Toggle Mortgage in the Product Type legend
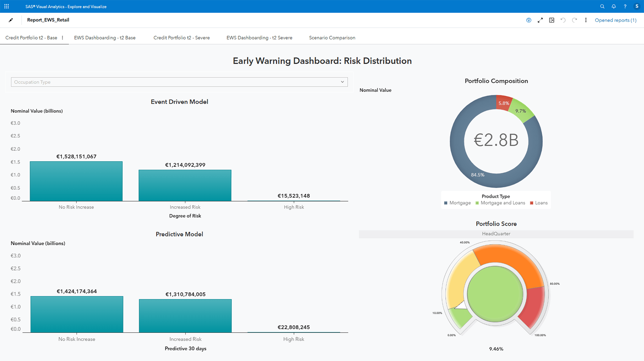 (x=457, y=203)
